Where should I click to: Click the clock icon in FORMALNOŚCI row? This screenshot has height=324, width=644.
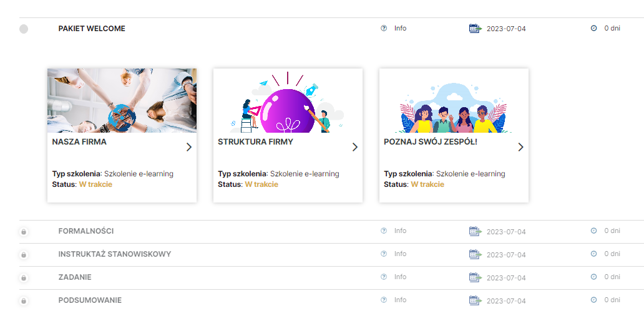tap(593, 231)
